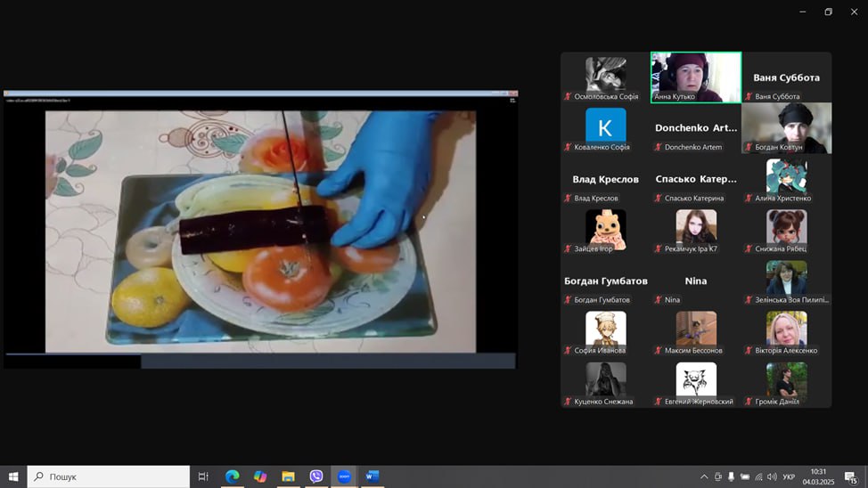Open the notification center with 15 alerts

[851, 477]
